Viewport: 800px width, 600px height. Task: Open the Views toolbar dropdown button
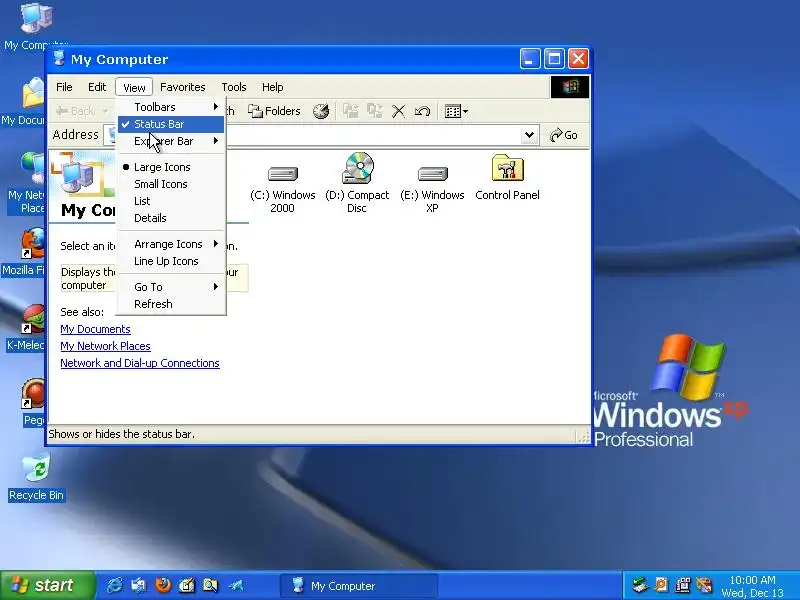(456, 111)
